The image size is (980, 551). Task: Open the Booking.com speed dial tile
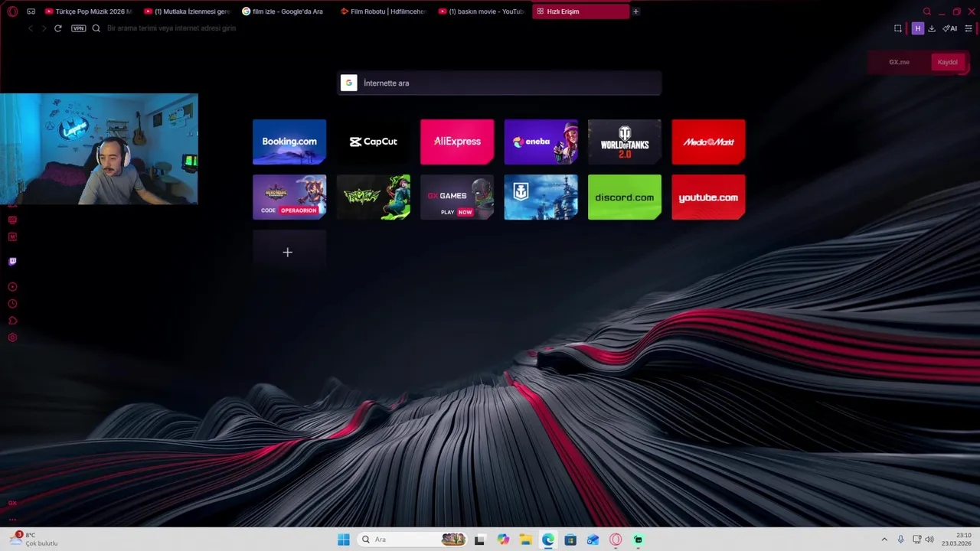[x=289, y=142]
